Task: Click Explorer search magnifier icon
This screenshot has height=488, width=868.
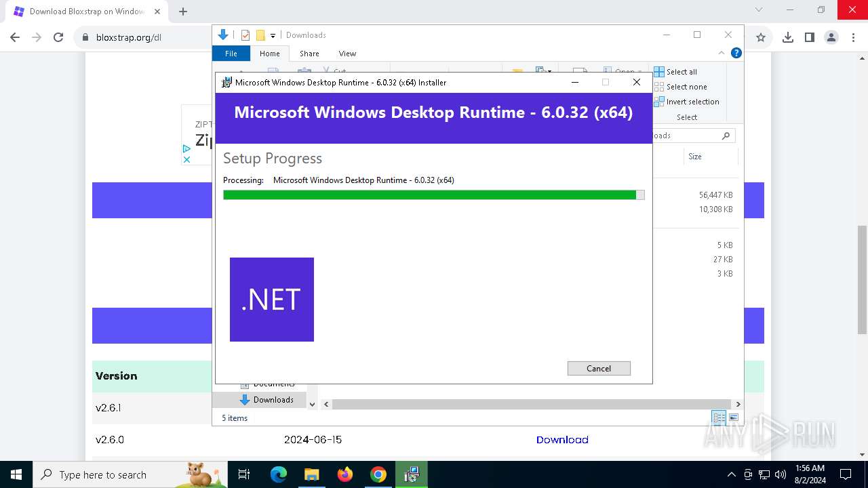Action: 726,136
